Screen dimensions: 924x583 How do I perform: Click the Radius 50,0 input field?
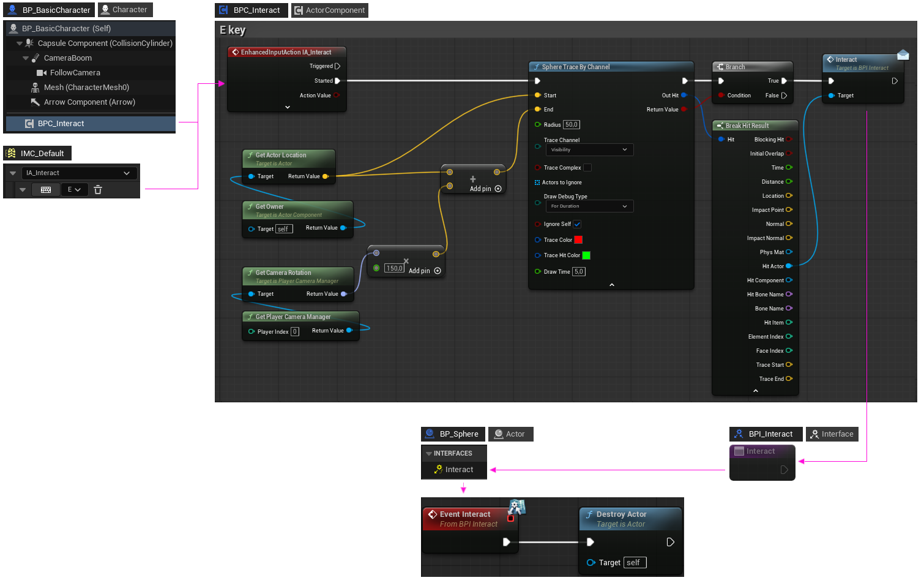(571, 125)
